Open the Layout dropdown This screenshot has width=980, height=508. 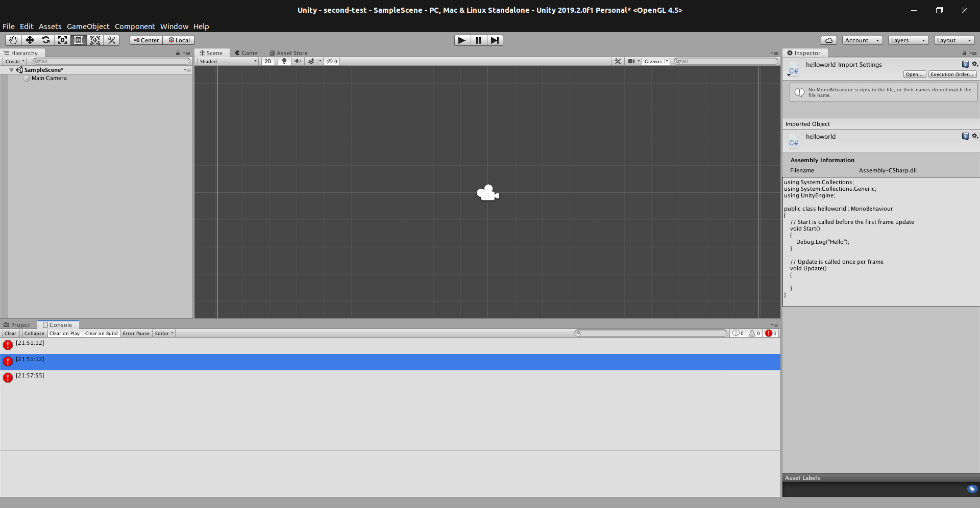(954, 40)
